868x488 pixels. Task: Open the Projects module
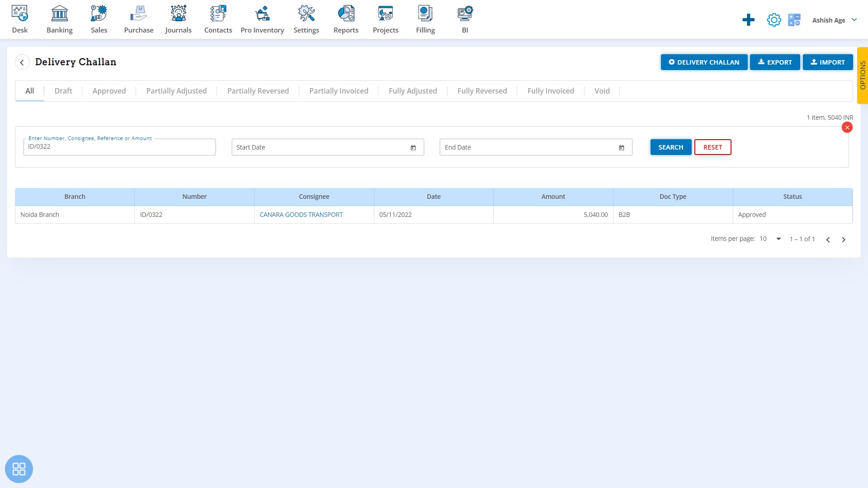(x=385, y=19)
